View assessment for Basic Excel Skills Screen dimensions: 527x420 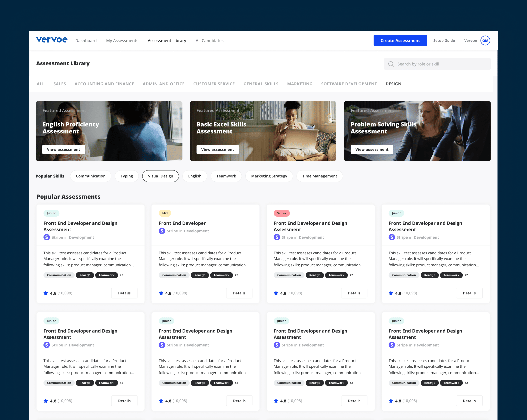(218, 149)
